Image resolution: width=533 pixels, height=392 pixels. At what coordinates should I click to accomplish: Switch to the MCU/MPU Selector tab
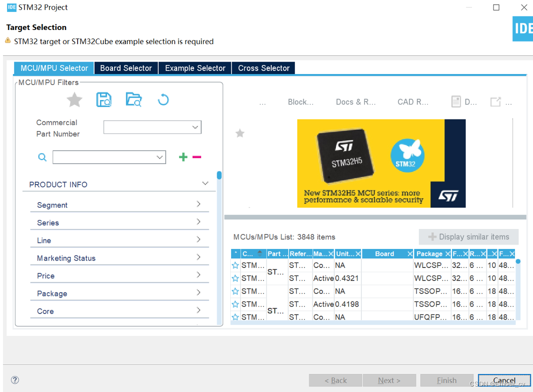54,68
